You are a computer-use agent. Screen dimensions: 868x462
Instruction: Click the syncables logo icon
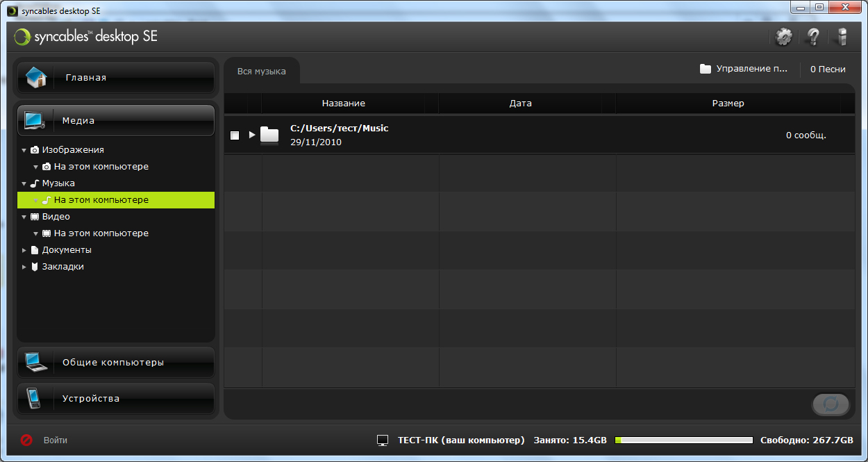pos(22,37)
